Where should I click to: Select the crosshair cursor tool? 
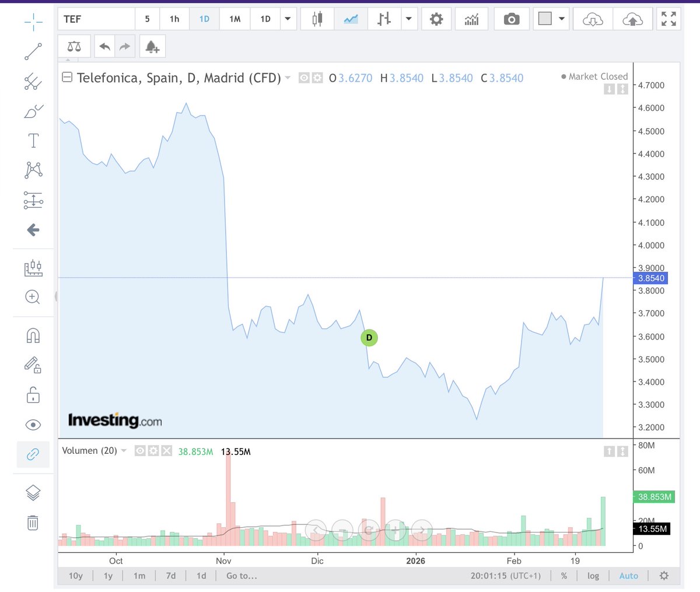pos(33,22)
